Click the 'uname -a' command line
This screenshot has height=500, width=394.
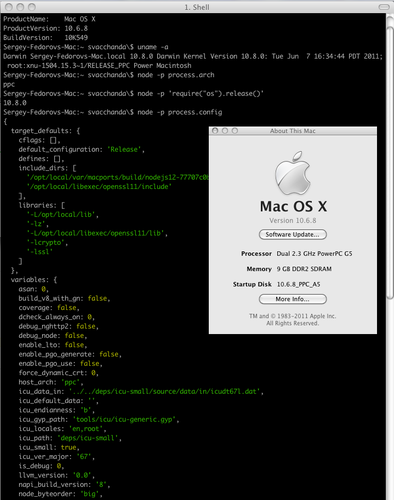click(86, 47)
